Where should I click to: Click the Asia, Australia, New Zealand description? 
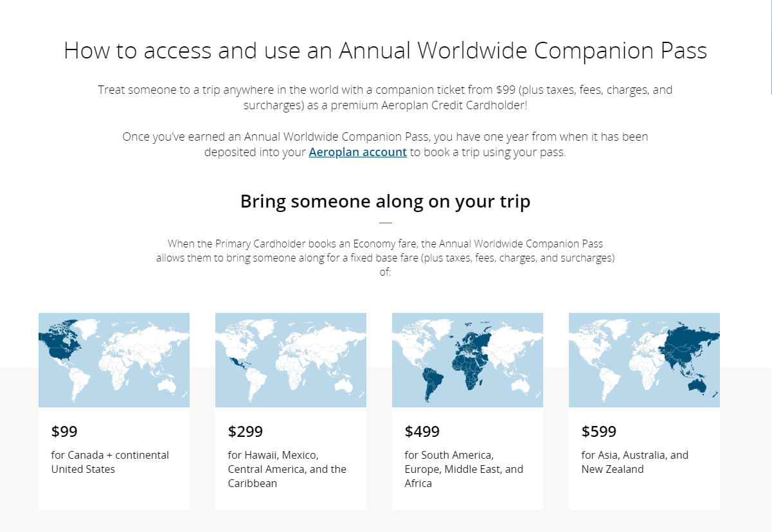point(634,462)
